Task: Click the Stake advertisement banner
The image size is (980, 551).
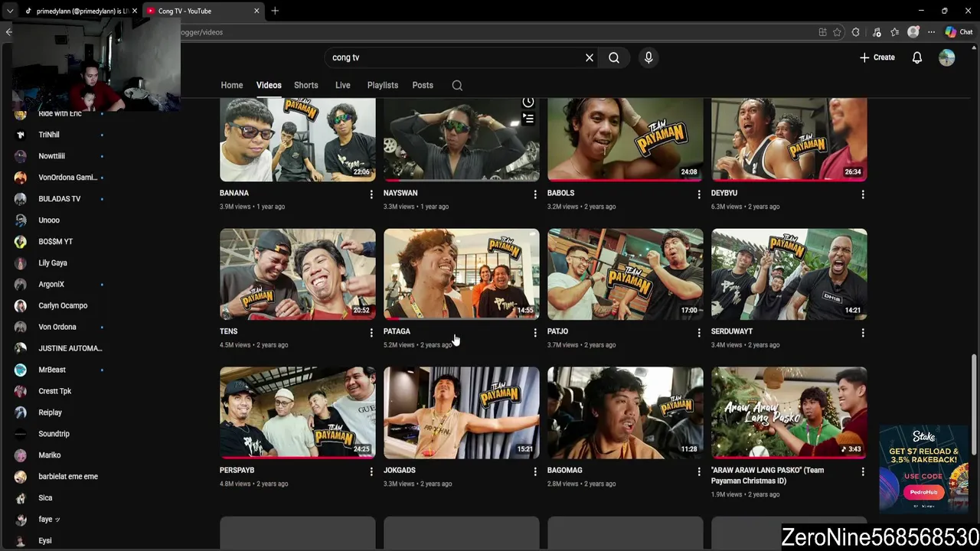Action: (924, 468)
